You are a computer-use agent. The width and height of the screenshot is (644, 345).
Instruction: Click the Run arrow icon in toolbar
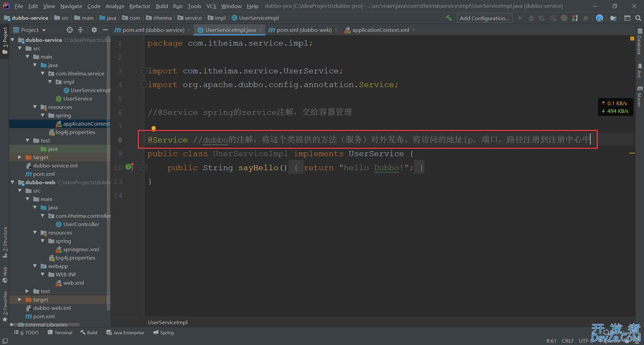(x=520, y=18)
